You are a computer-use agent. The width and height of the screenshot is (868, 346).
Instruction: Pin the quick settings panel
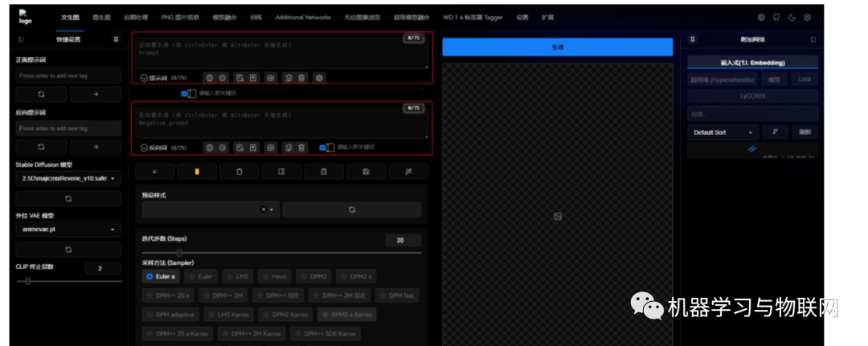pyautogui.click(x=116, y=39)
